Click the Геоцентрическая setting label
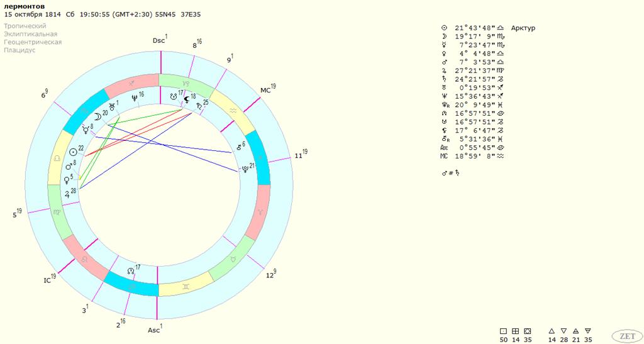644x344 pixels. [33, 42]
